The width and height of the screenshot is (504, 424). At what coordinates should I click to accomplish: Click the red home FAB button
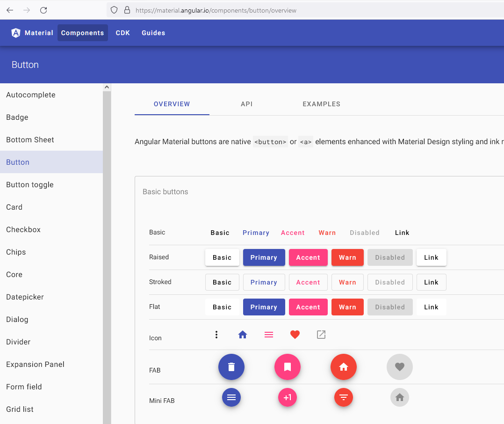point(344,367)
